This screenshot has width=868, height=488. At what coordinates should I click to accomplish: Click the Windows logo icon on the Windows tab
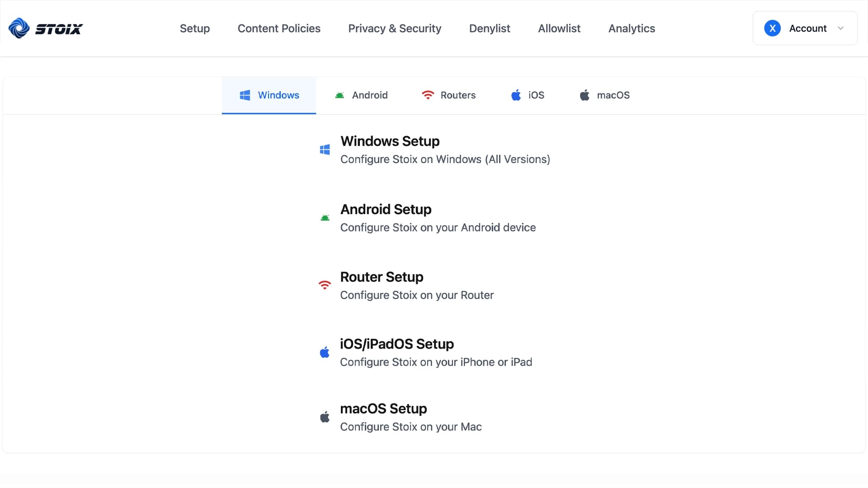245,95
